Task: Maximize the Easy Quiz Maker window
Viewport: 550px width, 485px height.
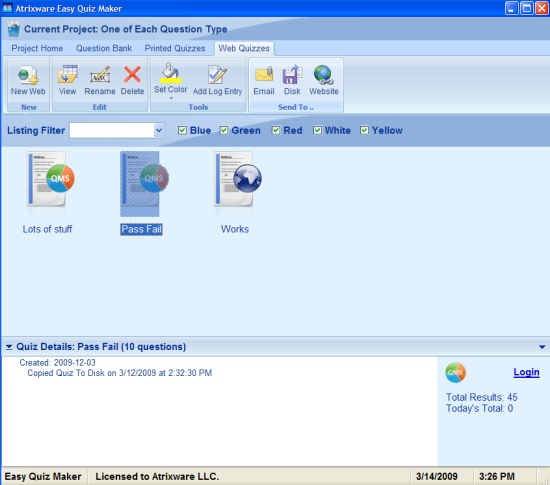Action: (x=526, y=8)
